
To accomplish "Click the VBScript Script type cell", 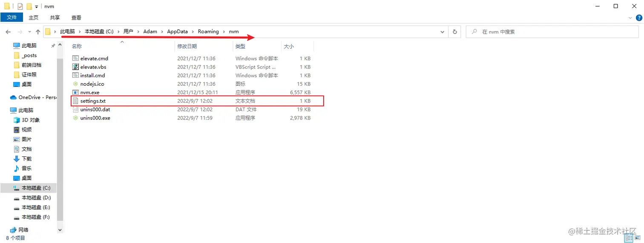I will pyautogui.click(x=256, y=67).
